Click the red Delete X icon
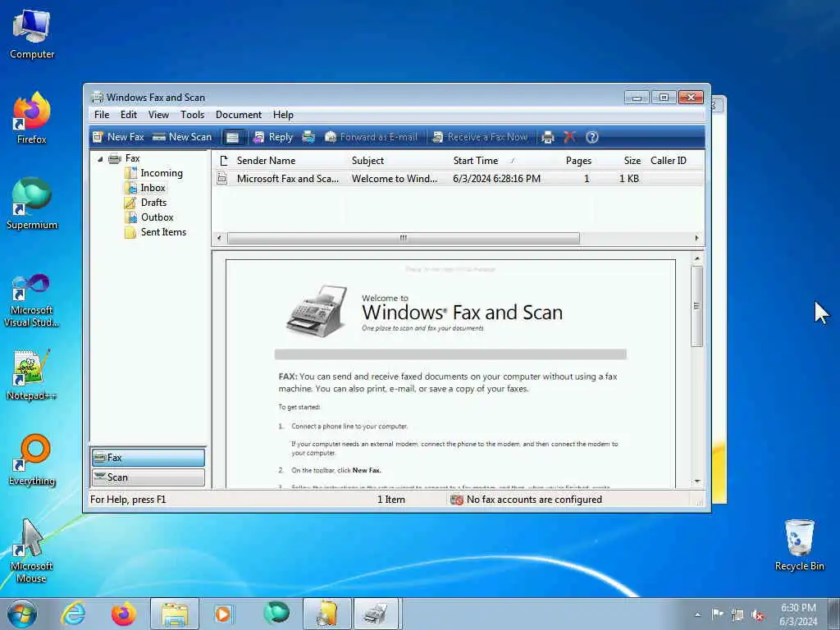Viewport: 840px width, 630px height. [x=569, y=137]
